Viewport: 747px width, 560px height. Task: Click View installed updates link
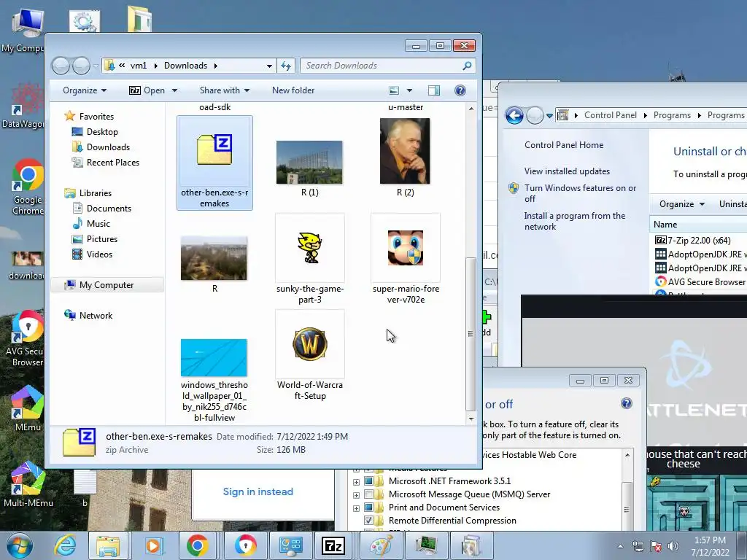coord(567,171)
